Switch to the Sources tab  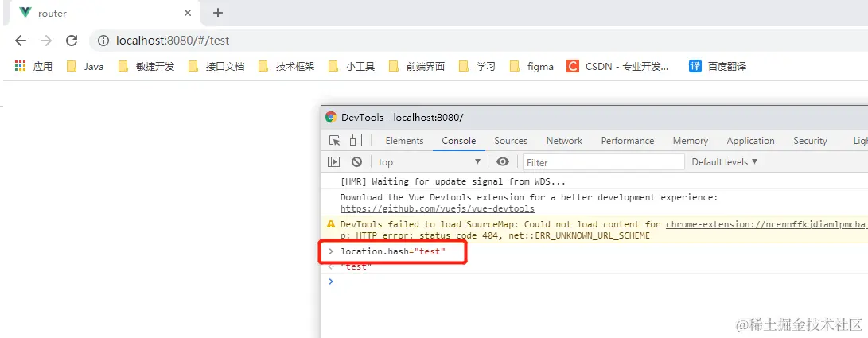pyautogui.click(x=511, y=141)
